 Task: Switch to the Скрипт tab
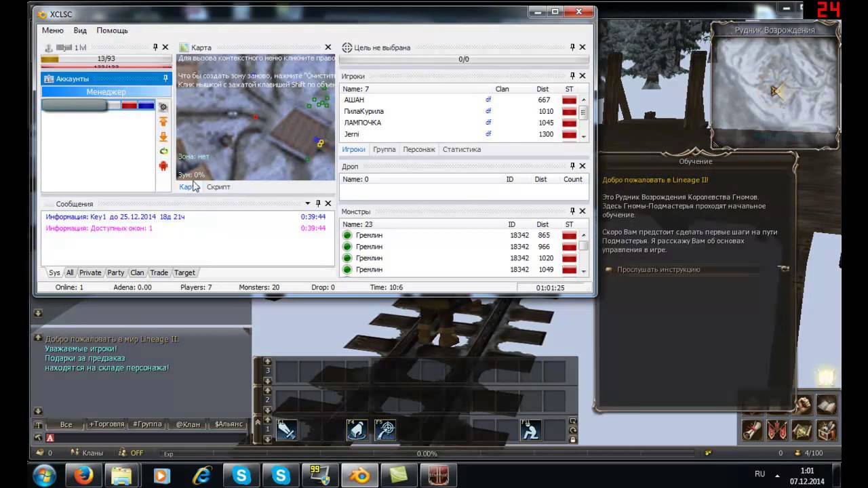coord(218,187)
